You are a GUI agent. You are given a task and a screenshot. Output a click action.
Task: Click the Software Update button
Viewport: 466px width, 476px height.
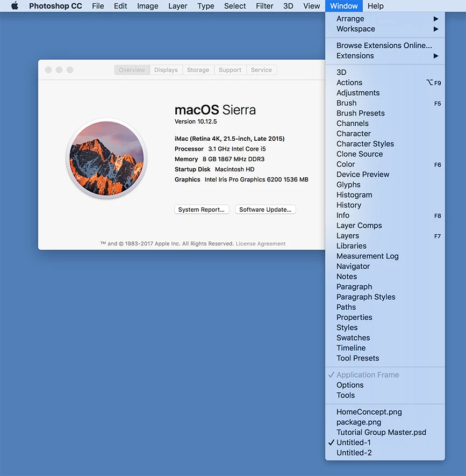265,210
